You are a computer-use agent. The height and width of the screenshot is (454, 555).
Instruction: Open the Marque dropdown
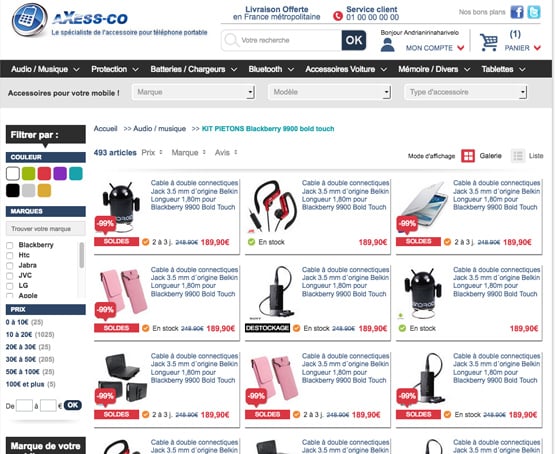pos(194,92)
